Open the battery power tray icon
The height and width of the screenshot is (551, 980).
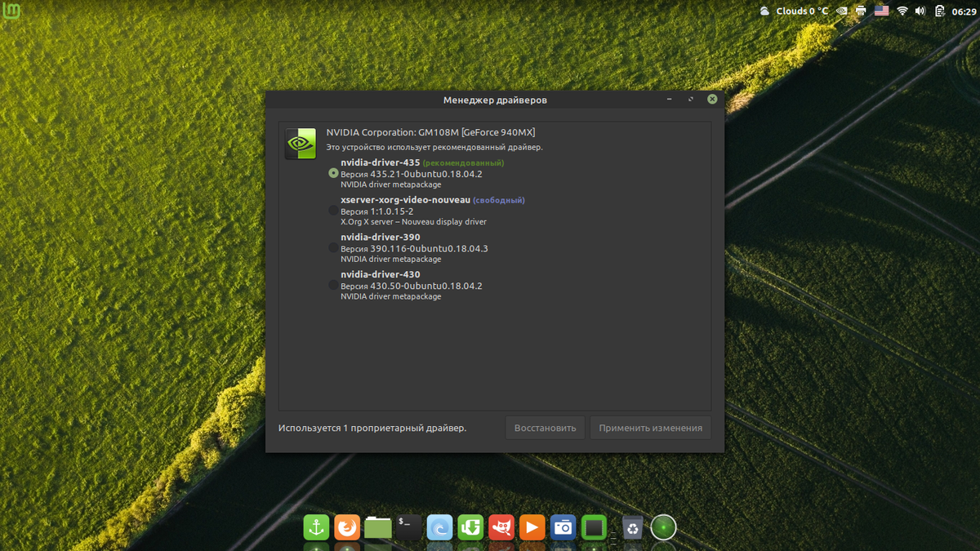(940, 11)
